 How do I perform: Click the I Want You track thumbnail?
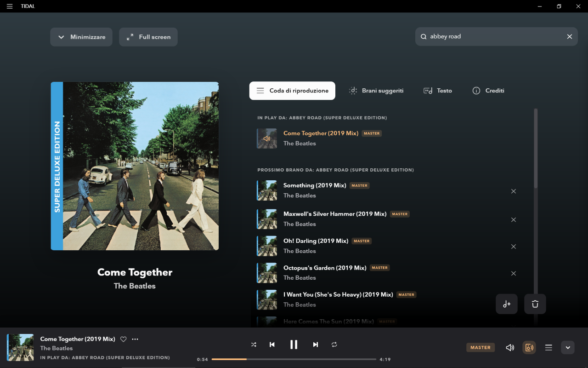tap(267, 299)
